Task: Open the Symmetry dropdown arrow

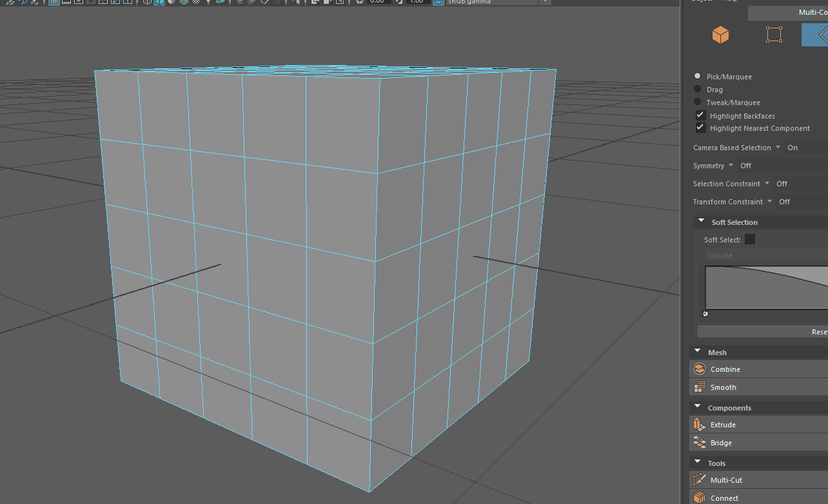Action: (x=731, y=166)
